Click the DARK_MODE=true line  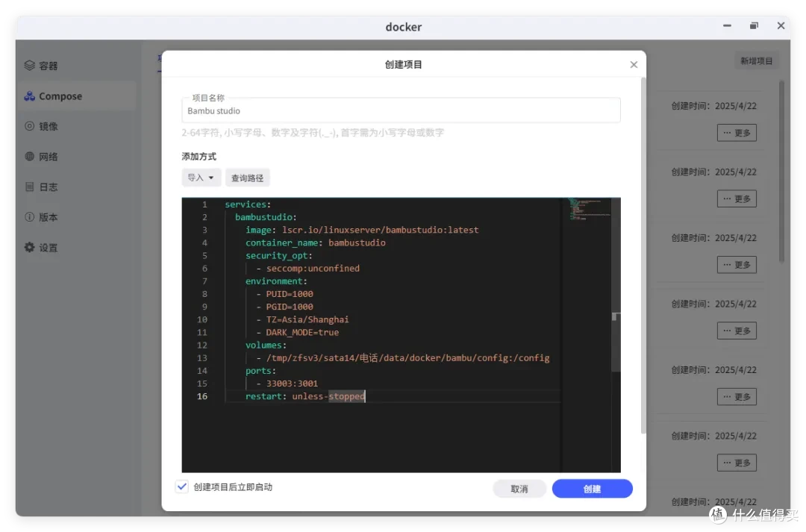click(297, 332)
